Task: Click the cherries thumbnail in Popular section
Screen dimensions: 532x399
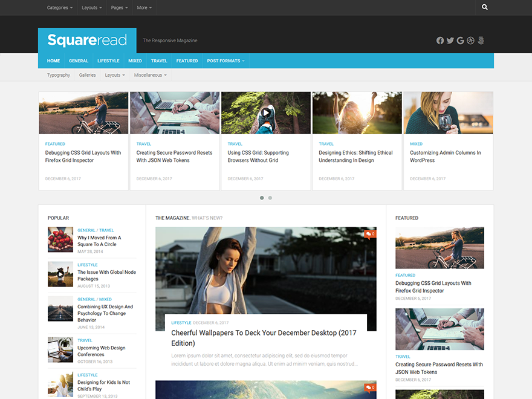Action: [60, 239]
